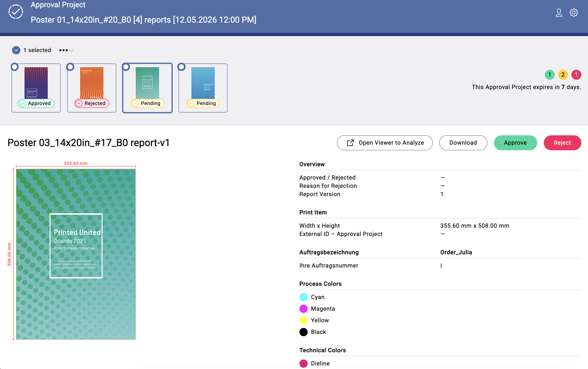Click the Black process color swatch
This screenshot has height=369, width=588.
pos(303,332)
